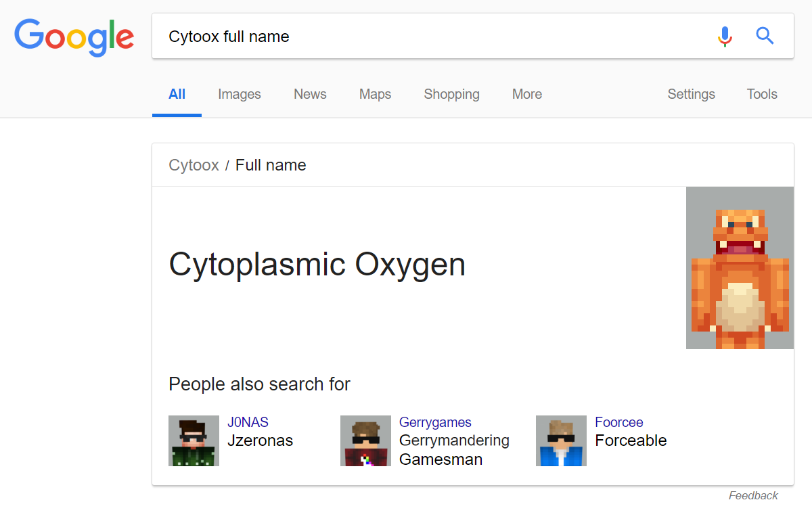This screenshot has height=521, width=812.
Task: Switch to the News tab
Action: pyautogui.click(x=310, y=95)
